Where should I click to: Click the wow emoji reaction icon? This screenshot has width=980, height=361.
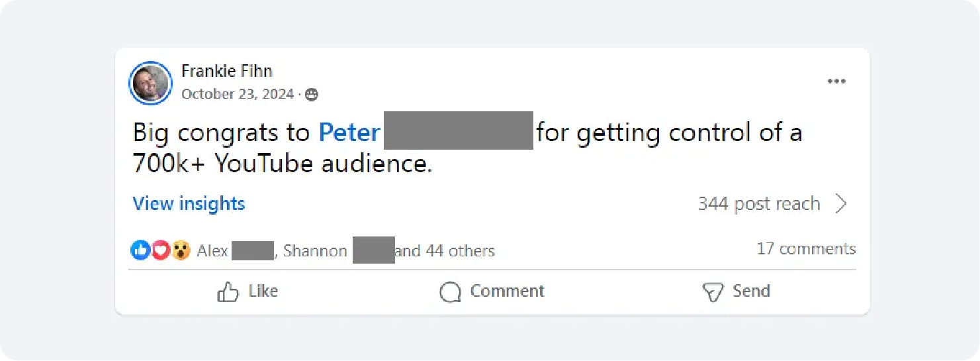coord(181,250)
